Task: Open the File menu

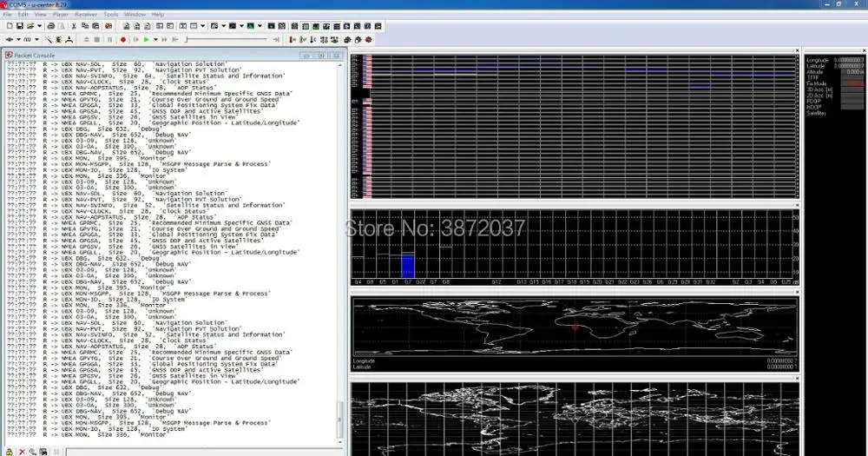Action: click(x=7, y=15)
